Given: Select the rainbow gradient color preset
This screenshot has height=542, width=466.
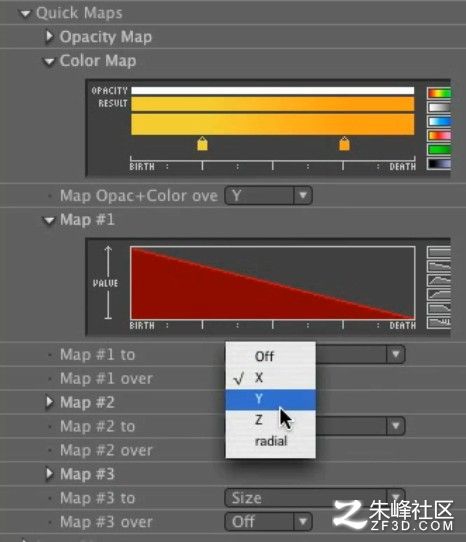Looking at the screenshot, I should tap(439, 93).
